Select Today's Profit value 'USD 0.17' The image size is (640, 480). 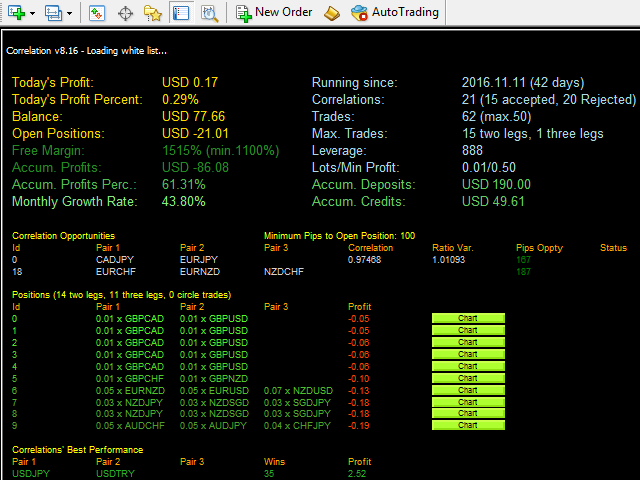pos(190,82)
